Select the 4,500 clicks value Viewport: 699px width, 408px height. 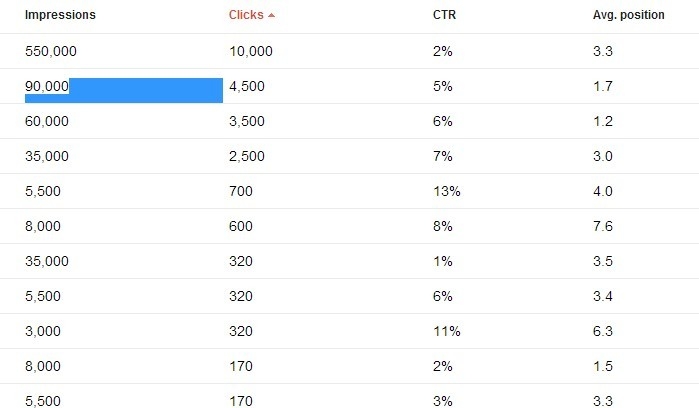pos(247,86)
